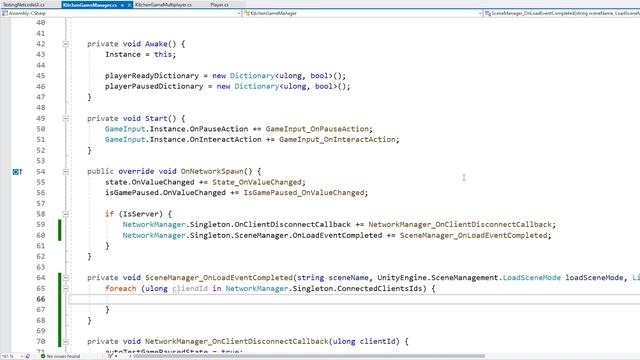
Task: Collapse the Start method at line 49
Action: point(65,119)
